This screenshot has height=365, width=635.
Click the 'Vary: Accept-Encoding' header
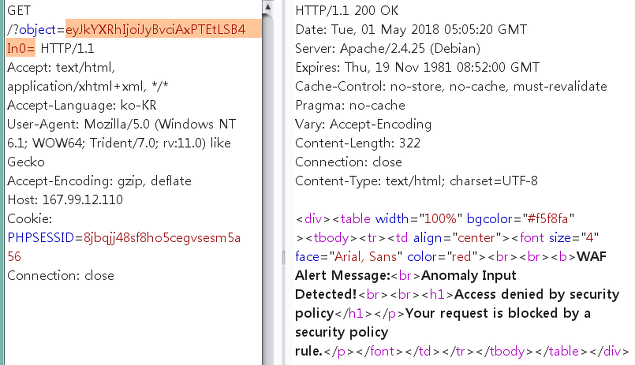363,124
